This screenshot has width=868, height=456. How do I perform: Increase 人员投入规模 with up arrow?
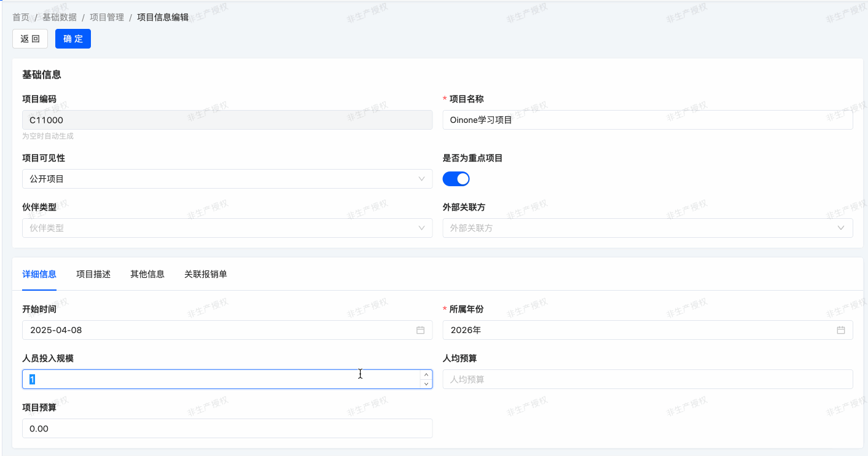click(x=426, y=374)
